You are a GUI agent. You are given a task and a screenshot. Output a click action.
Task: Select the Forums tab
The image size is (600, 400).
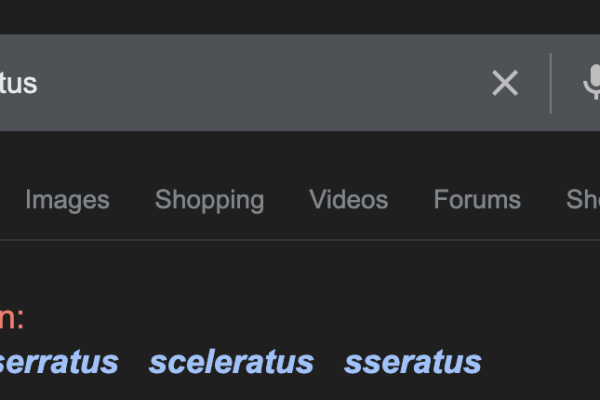tap(477, 200)
